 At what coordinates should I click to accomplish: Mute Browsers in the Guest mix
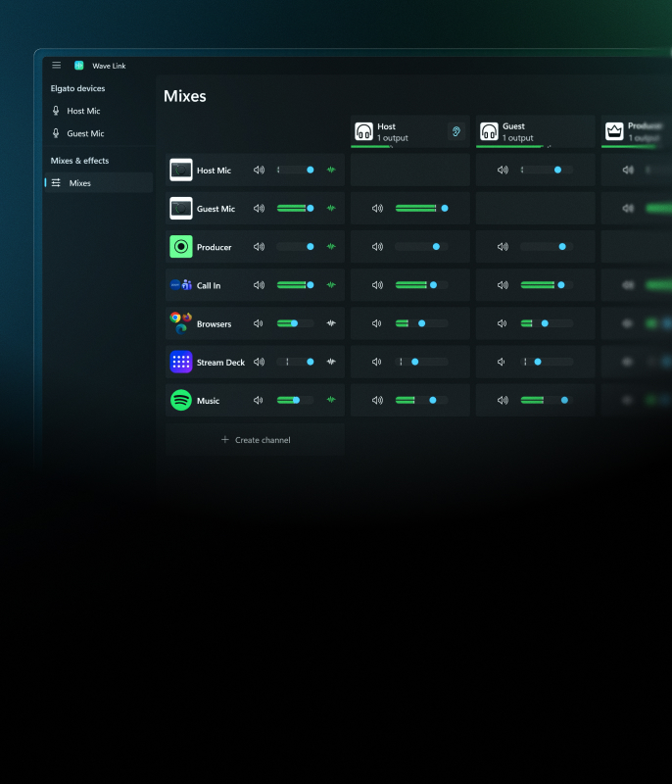point(503,323)
